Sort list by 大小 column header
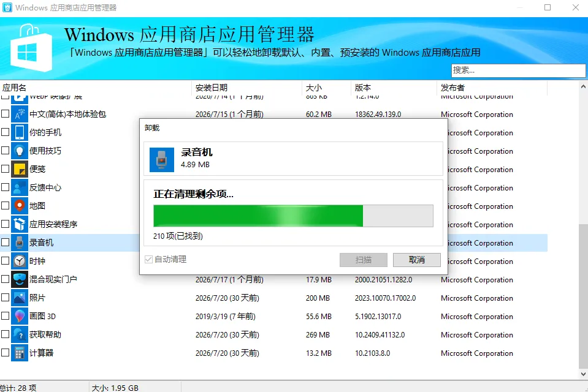Screen dimensions: 588x392 326,88
